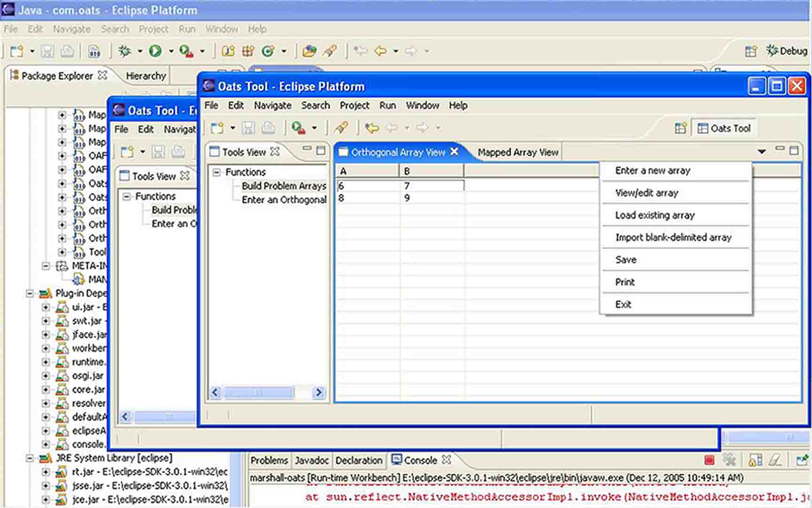The image size is (812, 508).
Task: Click New Java Package icon in main toolbar
Action: pyautogui.click(x=248, y=51)
